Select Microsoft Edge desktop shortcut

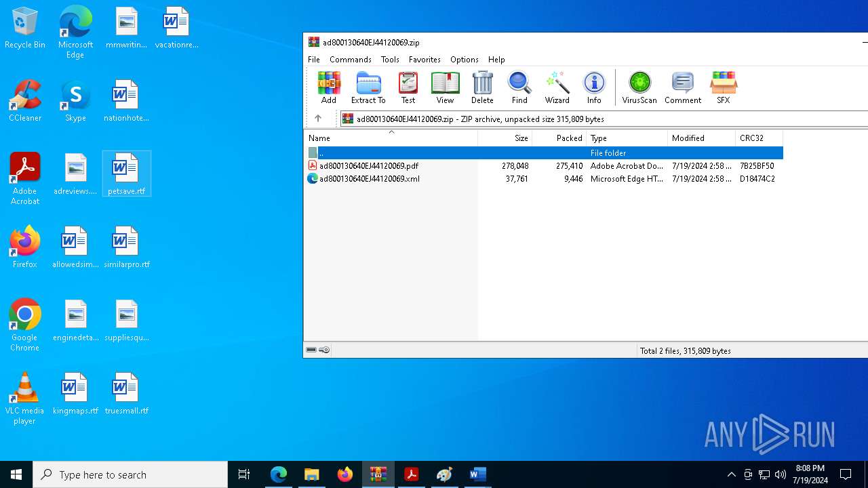point(75,33)
